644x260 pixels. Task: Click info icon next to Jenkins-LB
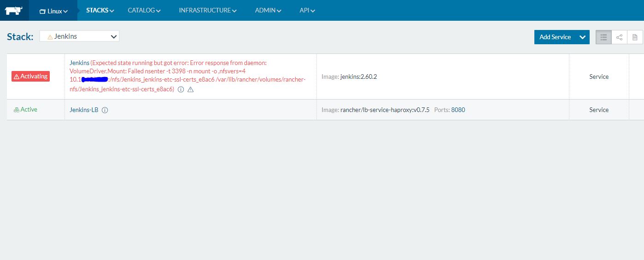[105, 110]
